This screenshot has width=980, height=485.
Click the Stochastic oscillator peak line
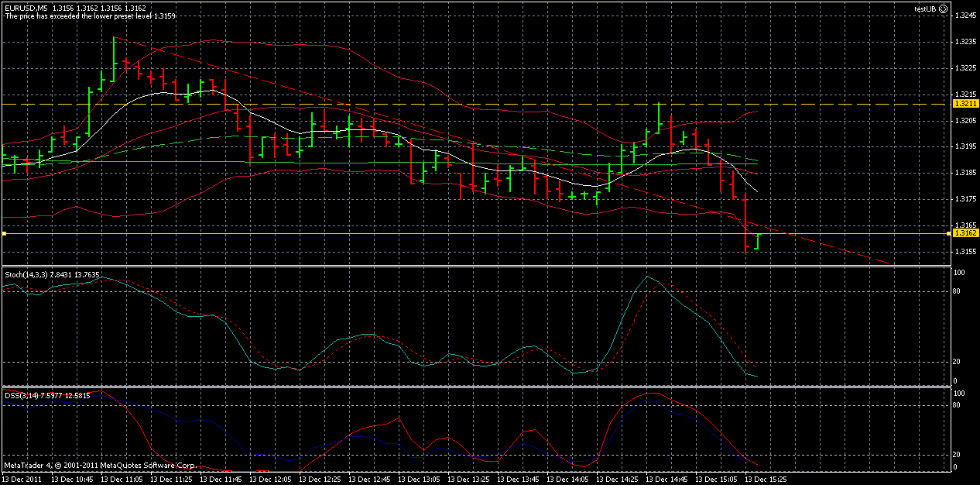[x=649, y=276]
